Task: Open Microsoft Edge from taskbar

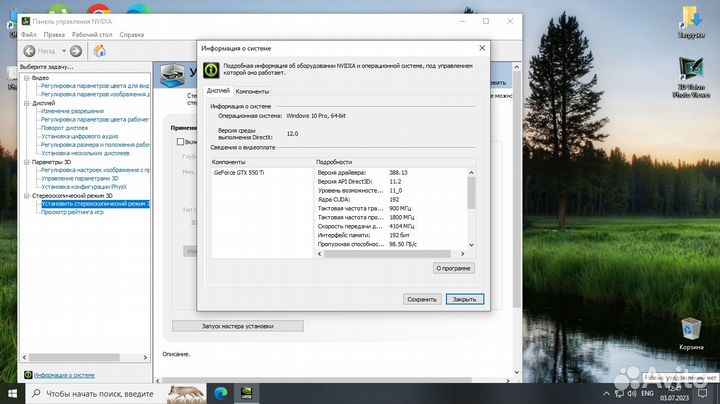Action: click(221, 393)
